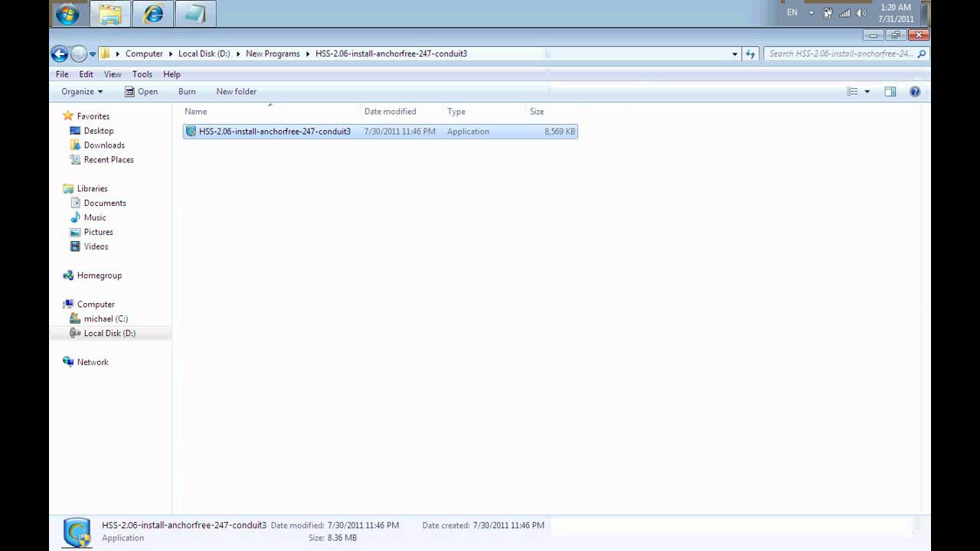Open the Help menu

point(171,74)
